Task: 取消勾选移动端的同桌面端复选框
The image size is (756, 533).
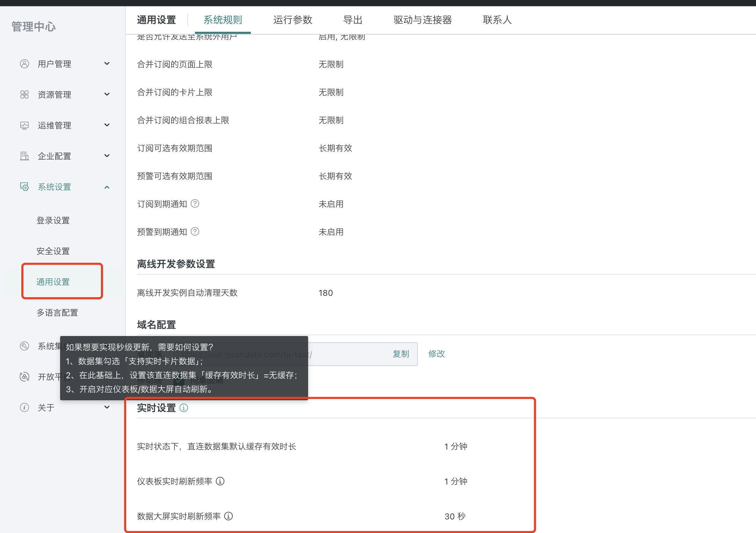Action: 179,381
